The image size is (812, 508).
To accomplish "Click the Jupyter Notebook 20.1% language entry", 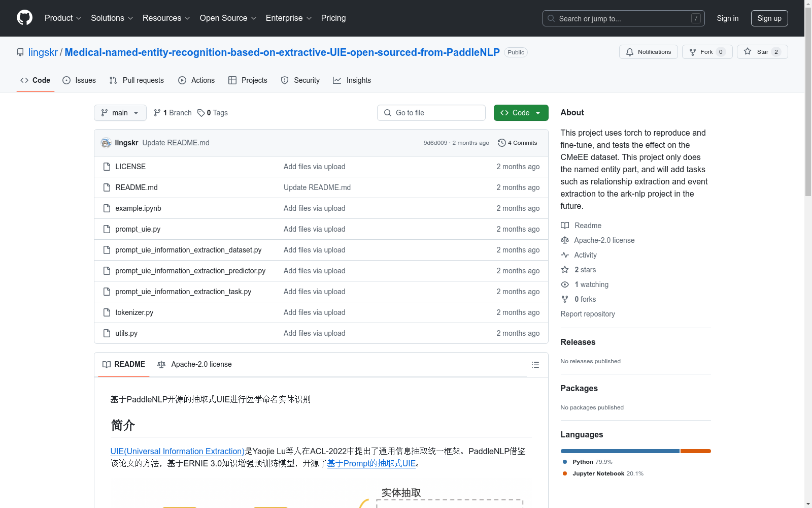I will [x=608, y=473].
